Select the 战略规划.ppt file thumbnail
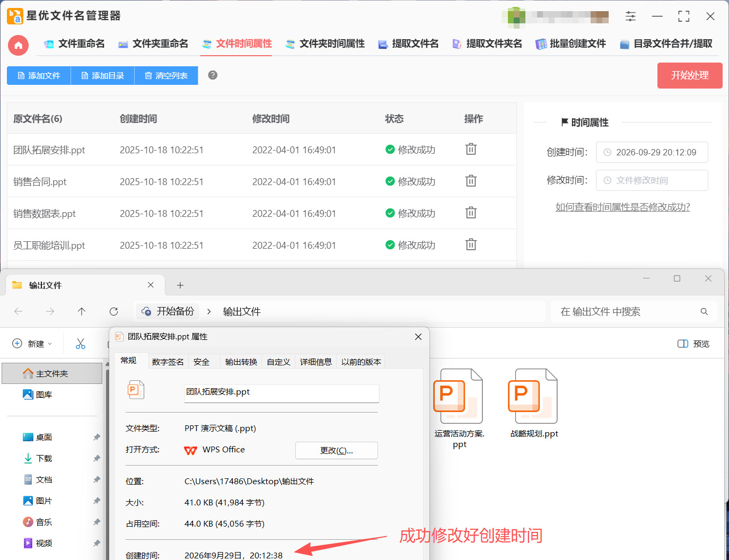Screen dimensions: 729x560 point(534,404)
